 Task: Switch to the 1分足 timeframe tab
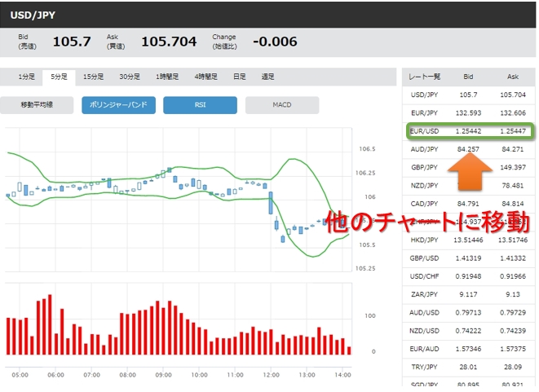[x=27, y=77]
